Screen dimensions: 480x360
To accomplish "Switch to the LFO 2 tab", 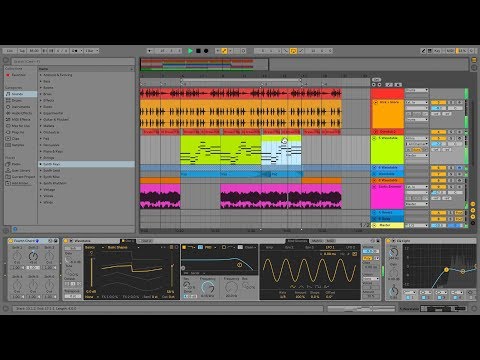I will [350, 247].
